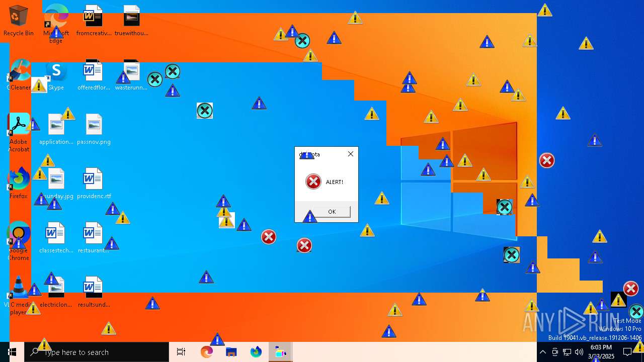Screen dimensions: 644x362
Task: Open the volume control tray icon
Action: click(x=579, y=352)
